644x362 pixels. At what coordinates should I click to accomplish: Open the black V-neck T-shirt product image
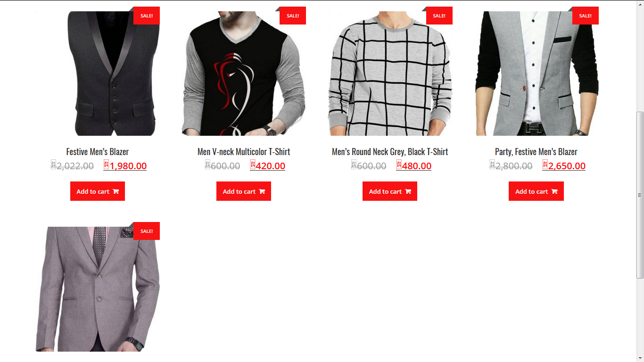pyautogui.click(x=244, y=74)
